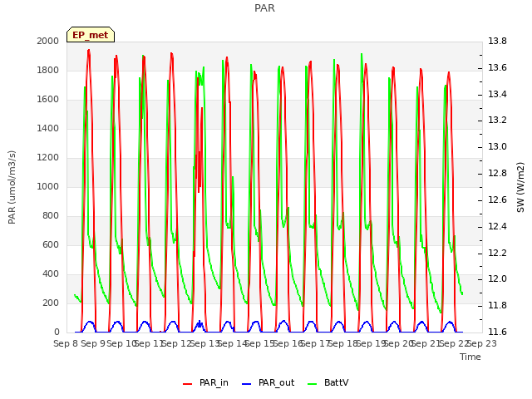Toggle the PAR_in legend entry
This screenshot has width=532, height=399.
tap(205, 382)
